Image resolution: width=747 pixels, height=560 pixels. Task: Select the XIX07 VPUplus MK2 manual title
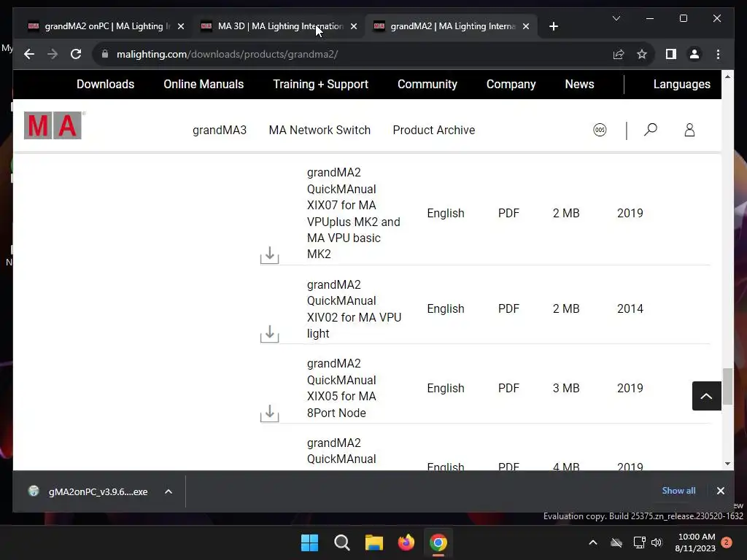[x=354, y=213]
